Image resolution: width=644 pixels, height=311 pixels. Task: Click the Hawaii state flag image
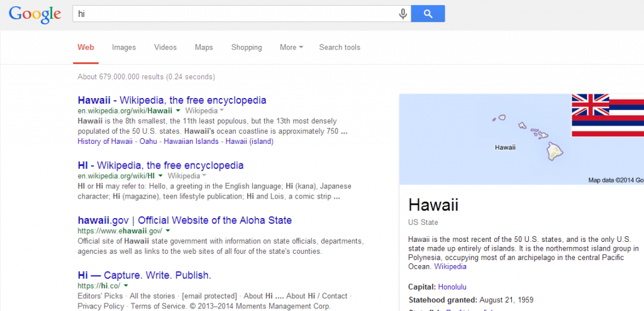tap(607, 115)
